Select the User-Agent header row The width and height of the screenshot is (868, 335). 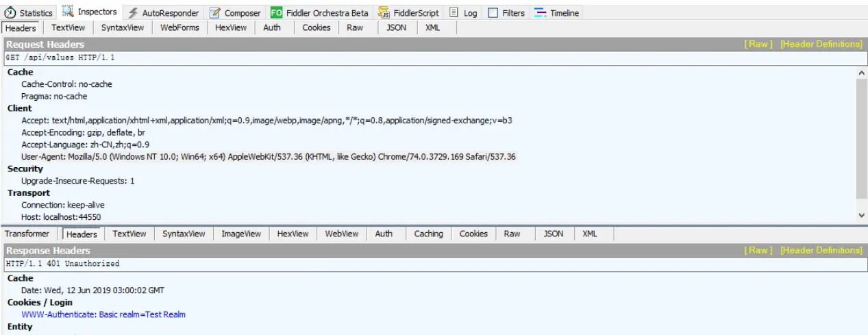tap(269, 157)
